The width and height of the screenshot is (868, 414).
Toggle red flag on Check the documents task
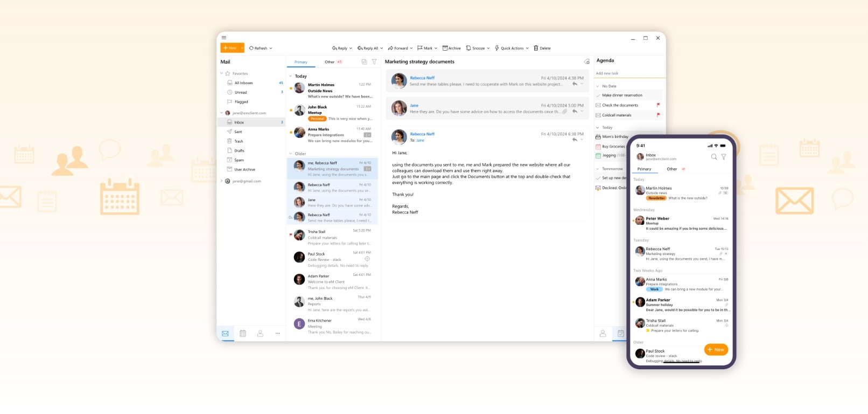point(658,105)
